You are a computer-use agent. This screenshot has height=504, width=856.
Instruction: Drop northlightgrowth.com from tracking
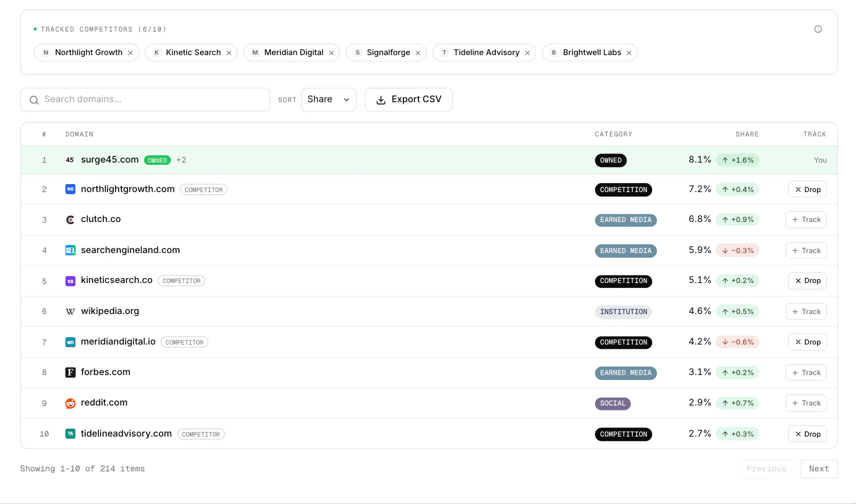(x=807, y=189)
